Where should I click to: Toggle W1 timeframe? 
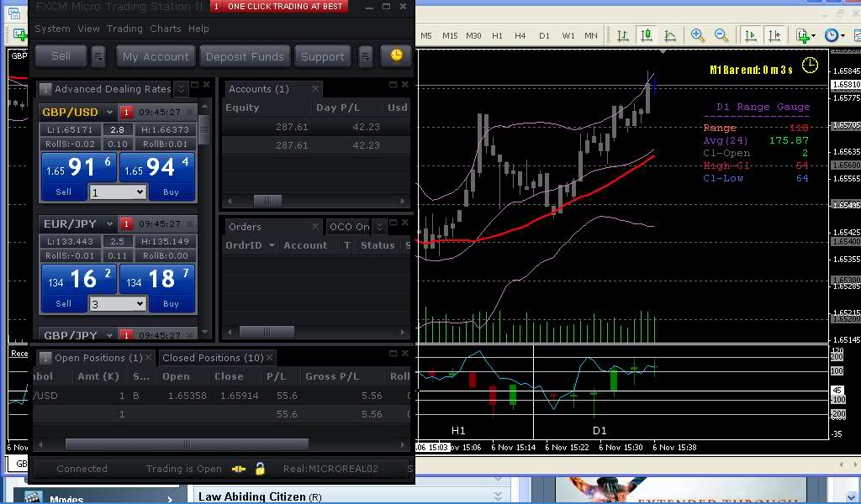[568, 35]
